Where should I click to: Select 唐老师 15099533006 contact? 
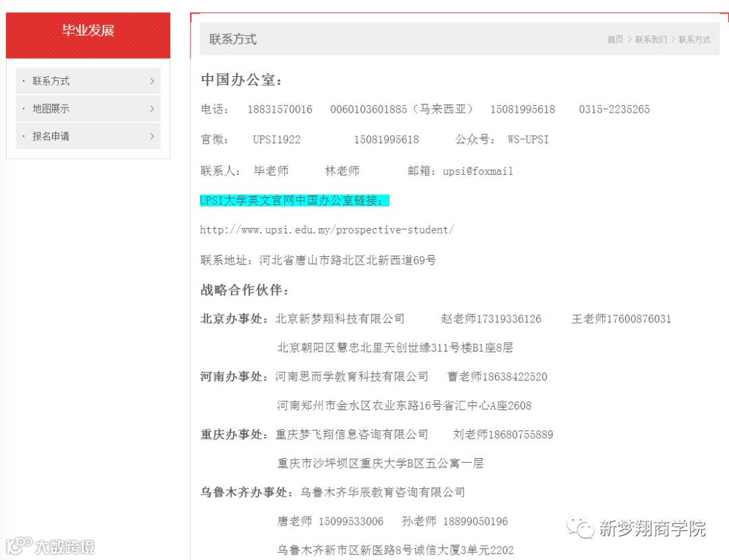330,522
